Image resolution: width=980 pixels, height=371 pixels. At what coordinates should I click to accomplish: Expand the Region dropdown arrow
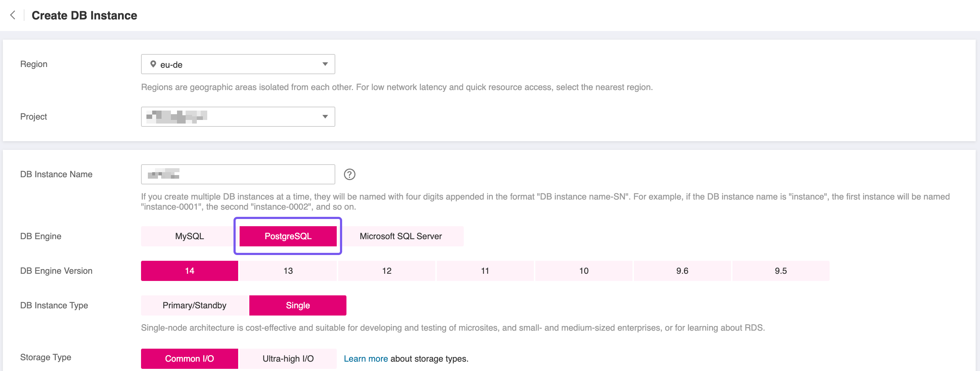tap(325, 64)
